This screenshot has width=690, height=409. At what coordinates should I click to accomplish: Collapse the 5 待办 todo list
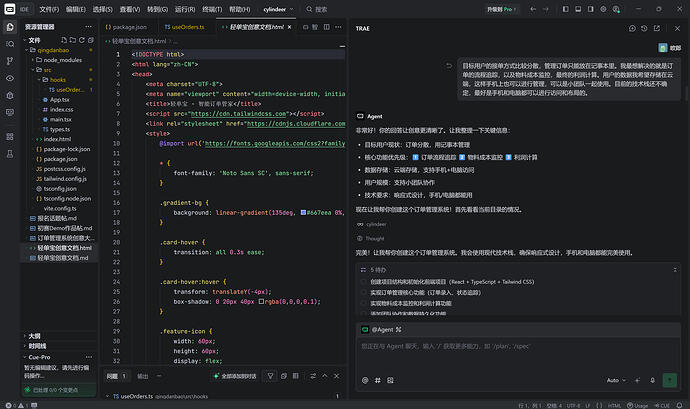[675, 269]
